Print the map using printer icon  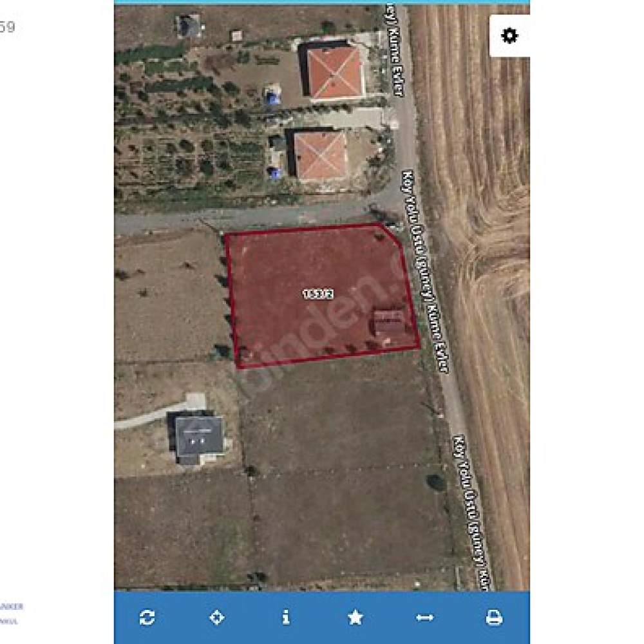point(494,618)
